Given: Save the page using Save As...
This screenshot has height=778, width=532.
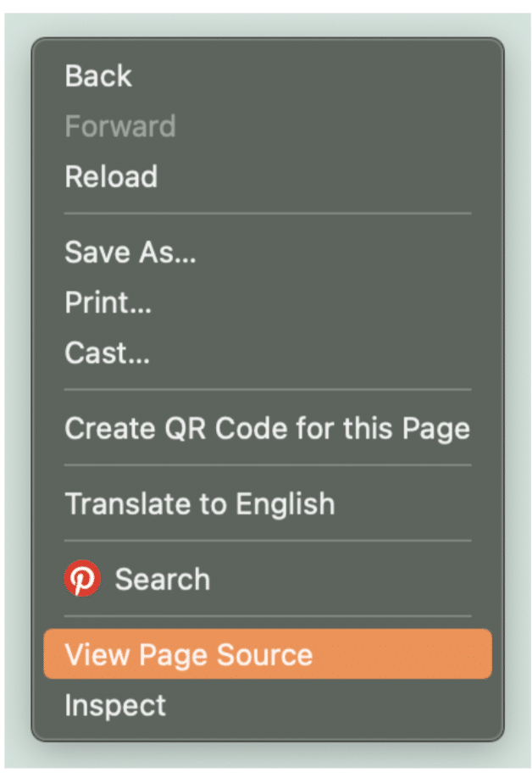Looking at the screenshot, I should [x=130, y=253].
